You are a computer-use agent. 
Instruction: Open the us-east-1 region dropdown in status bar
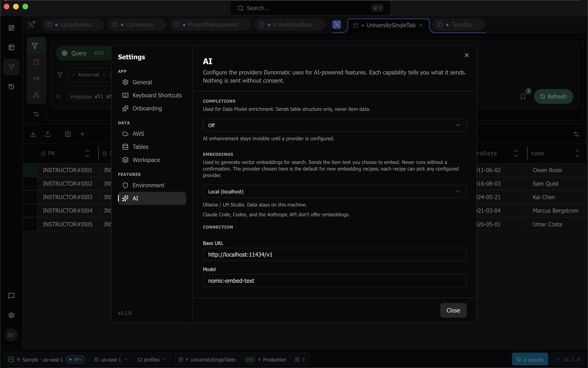[x=111, y=359]
